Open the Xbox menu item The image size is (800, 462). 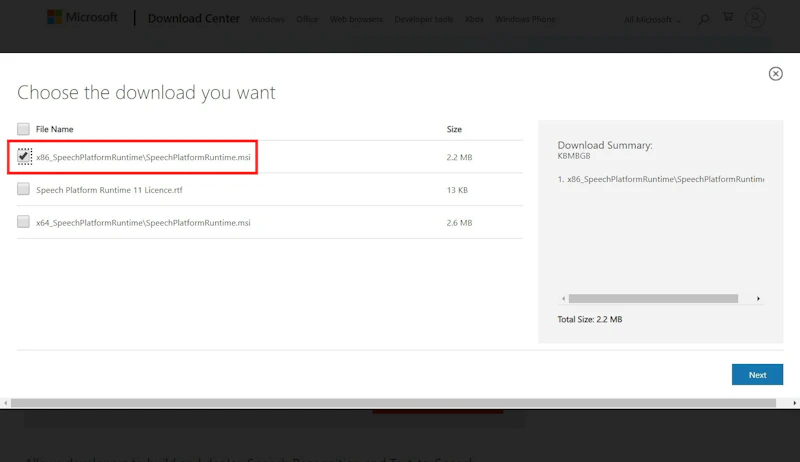point(474,19)
